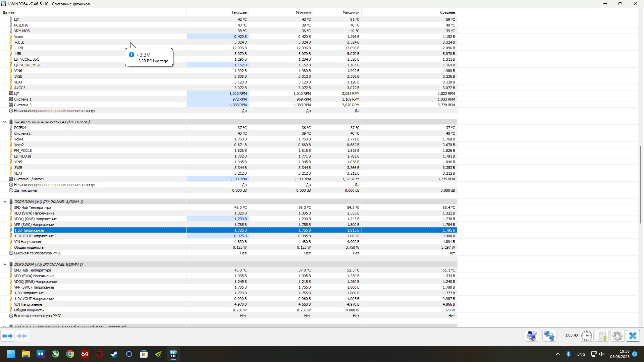Collapse the DDR5 DIMM [#3] sensor group

5,264
